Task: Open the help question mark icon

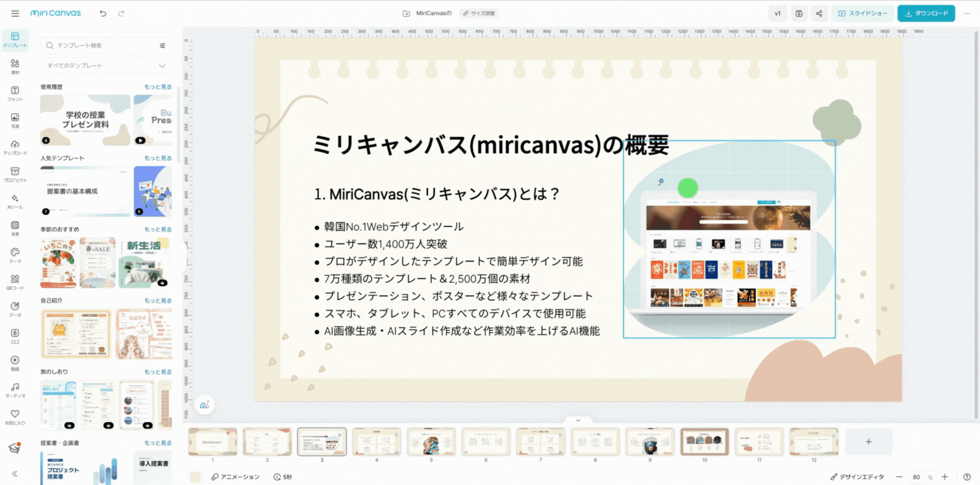Action: click(967, 477)
